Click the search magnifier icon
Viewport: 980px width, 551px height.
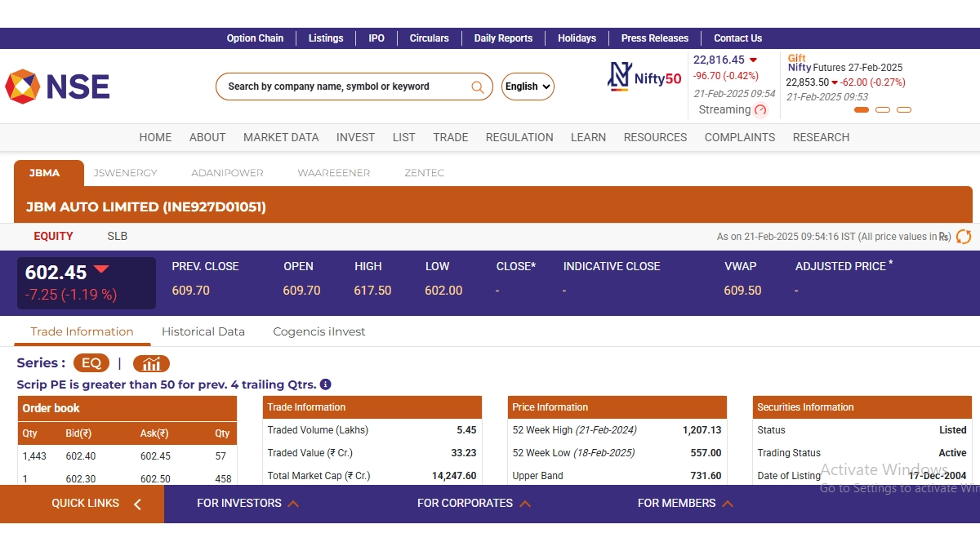point(478,87)
